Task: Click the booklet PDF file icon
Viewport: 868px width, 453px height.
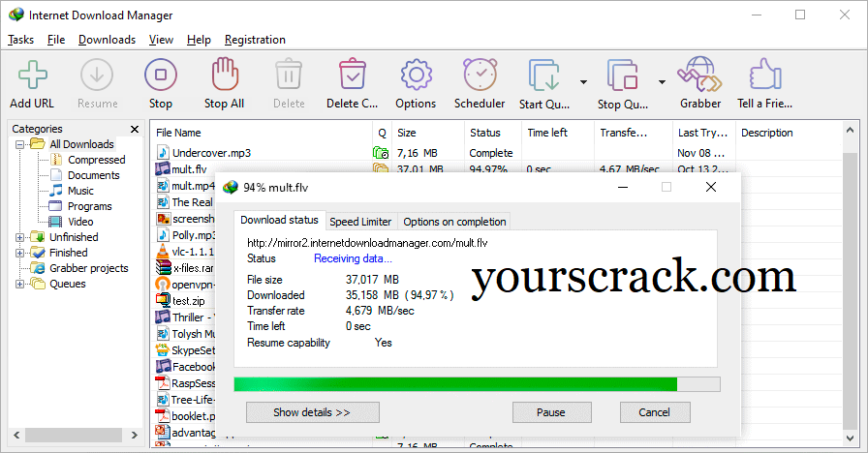Action: click(x=162, y=416)
